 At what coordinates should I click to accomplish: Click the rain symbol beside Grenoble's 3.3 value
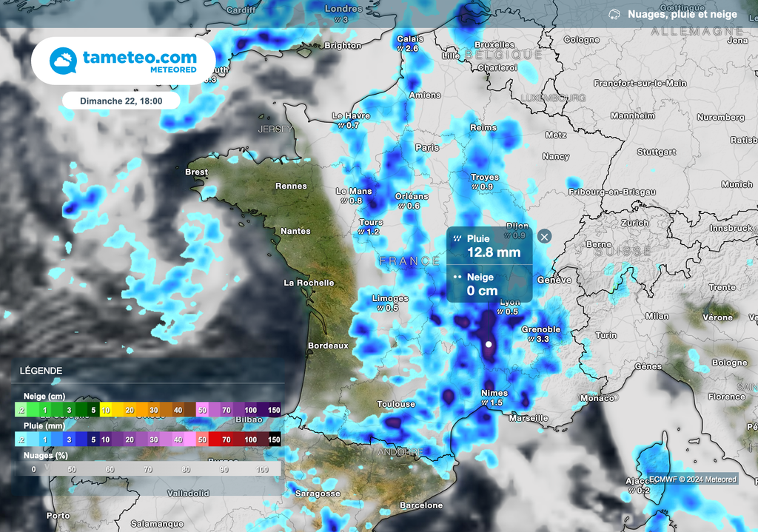[x=531, y=338]
